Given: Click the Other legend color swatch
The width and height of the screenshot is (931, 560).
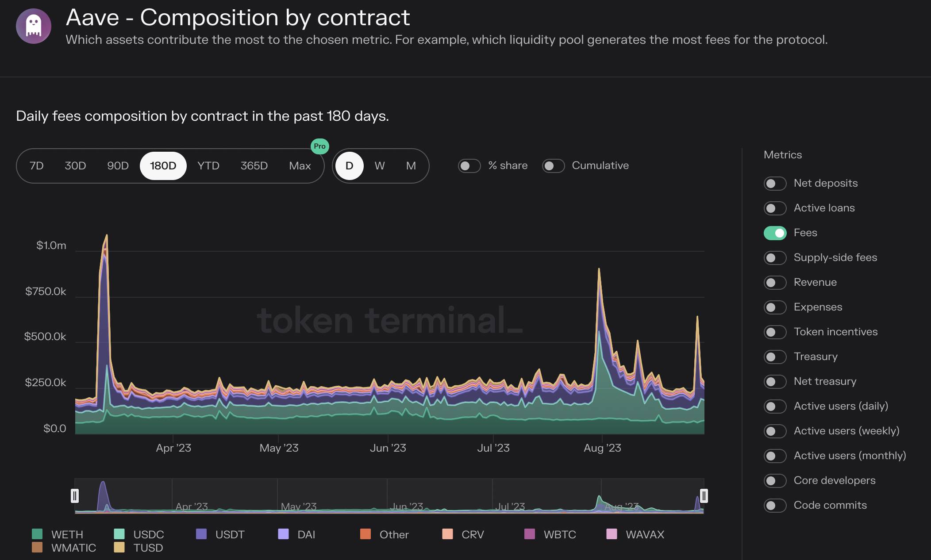Looking at the screenshot, I should (365, 534).
